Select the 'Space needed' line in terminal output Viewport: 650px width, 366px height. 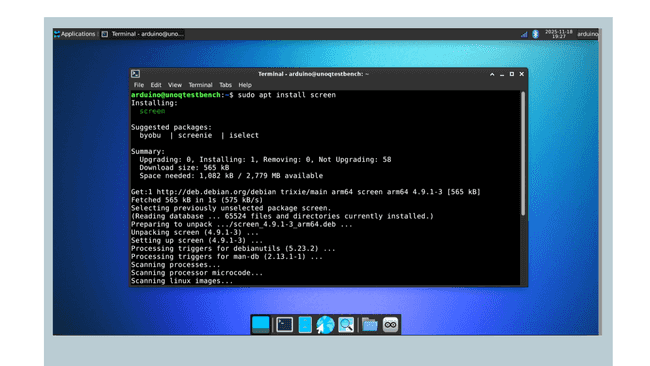click(231, 176)
